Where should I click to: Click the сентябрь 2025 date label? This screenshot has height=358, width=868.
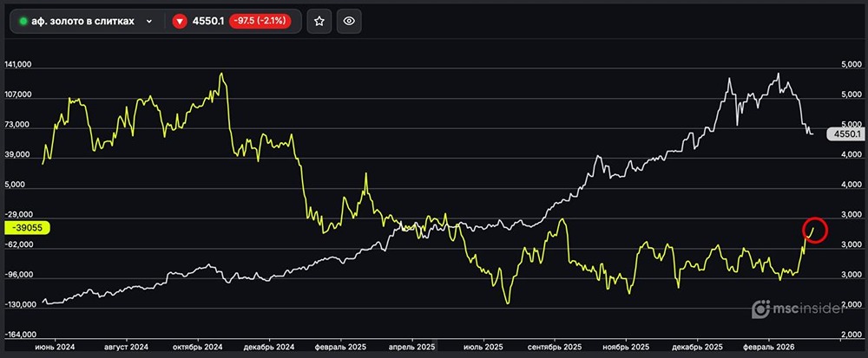point(555,347)
